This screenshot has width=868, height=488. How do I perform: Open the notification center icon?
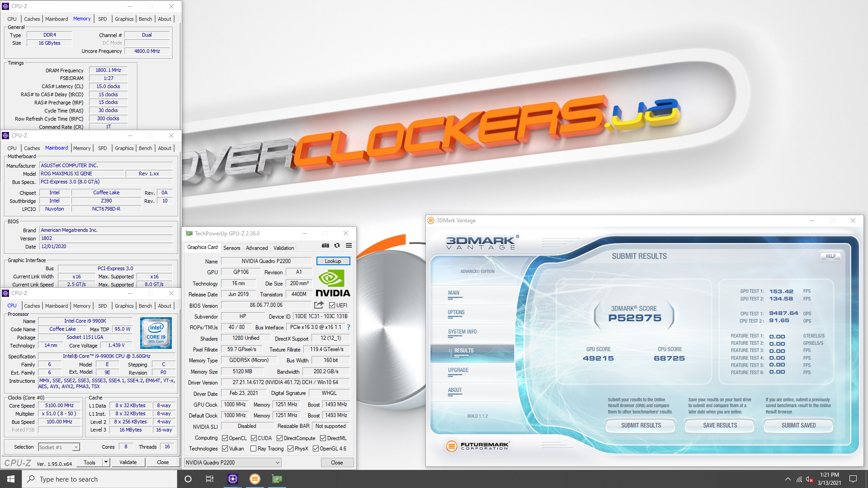click(x=853, y=479)
